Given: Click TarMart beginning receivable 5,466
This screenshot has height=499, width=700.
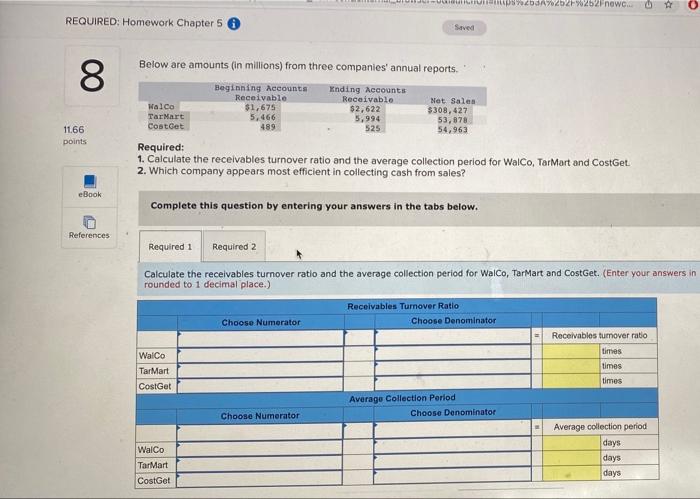Looking at the screenshot, I should coord(262,117).
